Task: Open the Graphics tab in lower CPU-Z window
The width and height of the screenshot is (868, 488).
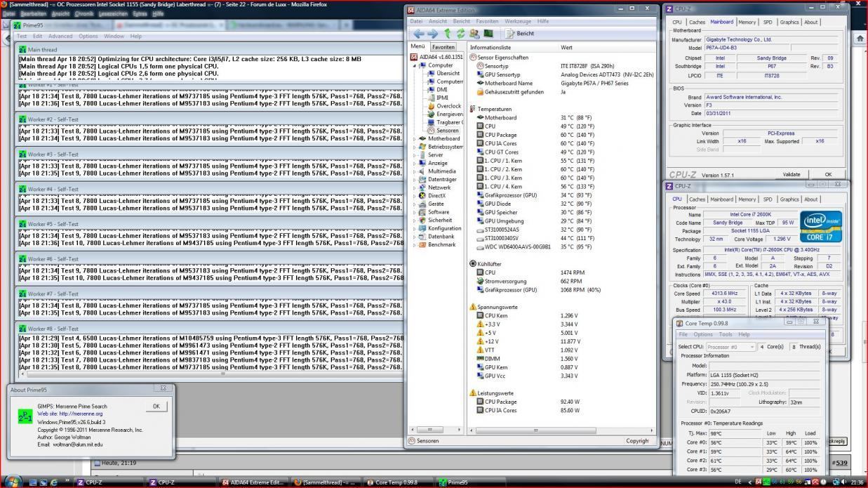Action: tap(789, 199)
